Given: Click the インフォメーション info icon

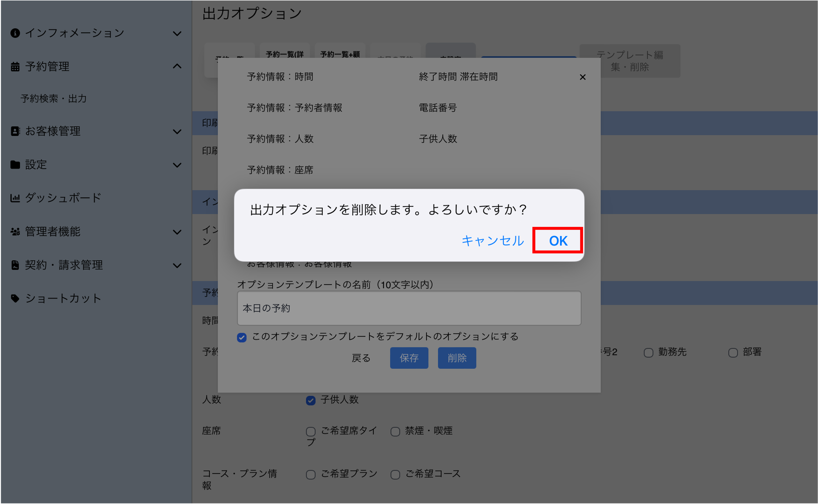Looking at the screenshot, I should click(15, 33).
